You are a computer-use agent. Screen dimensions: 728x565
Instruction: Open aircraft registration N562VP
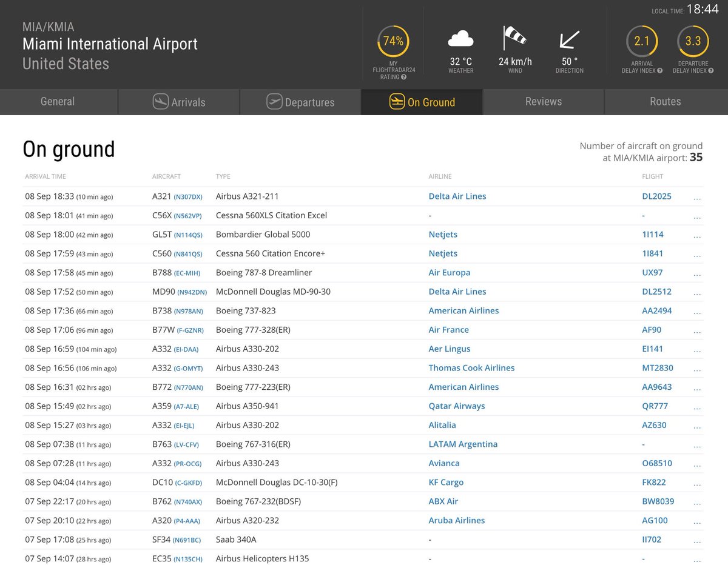tap(187, 216)
